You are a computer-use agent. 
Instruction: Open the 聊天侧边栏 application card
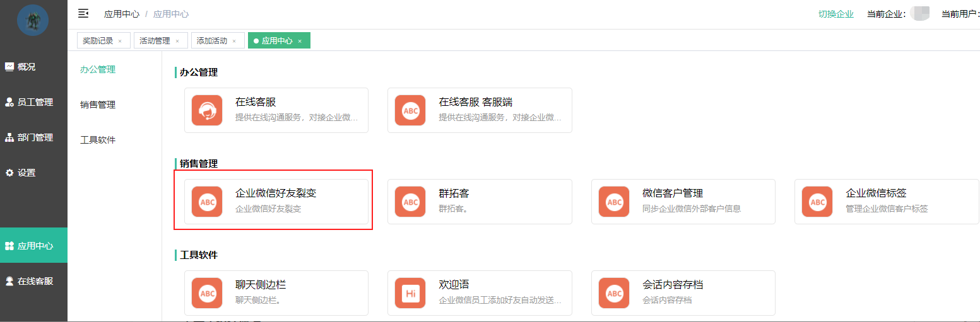[276, 292]
